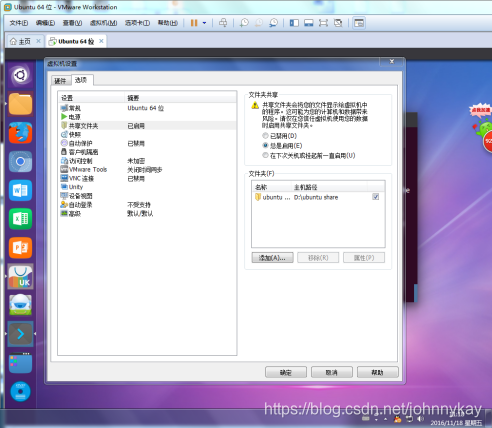The width and height of the screenshot is (492, 428).
Task: Click the 添加(A)... button
Action: coord(272,258)
